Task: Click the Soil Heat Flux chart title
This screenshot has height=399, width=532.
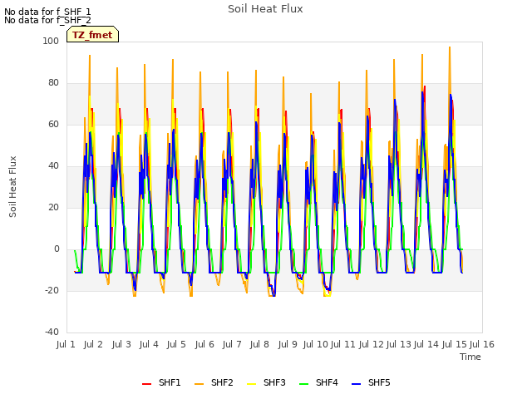Action: point(265,9)
